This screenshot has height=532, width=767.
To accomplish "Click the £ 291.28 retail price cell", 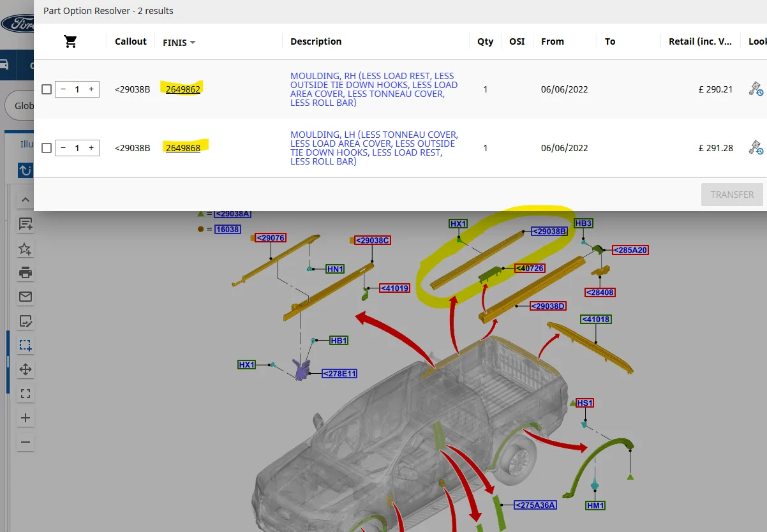I will pos(715,148).
